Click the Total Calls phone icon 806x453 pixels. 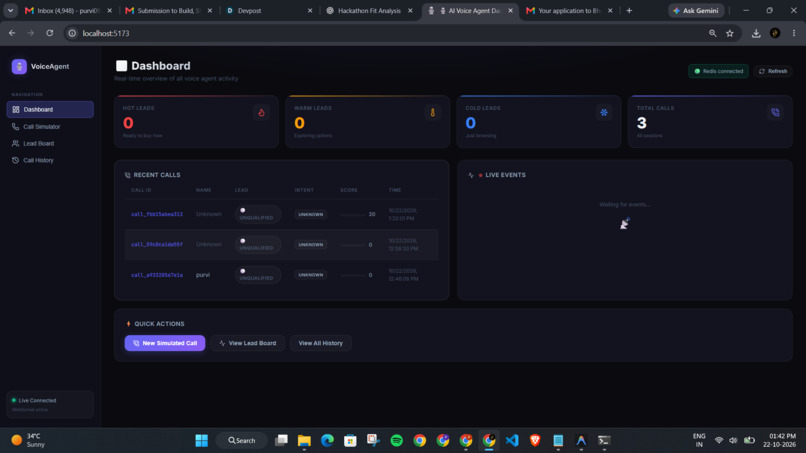tap(775, 113)
